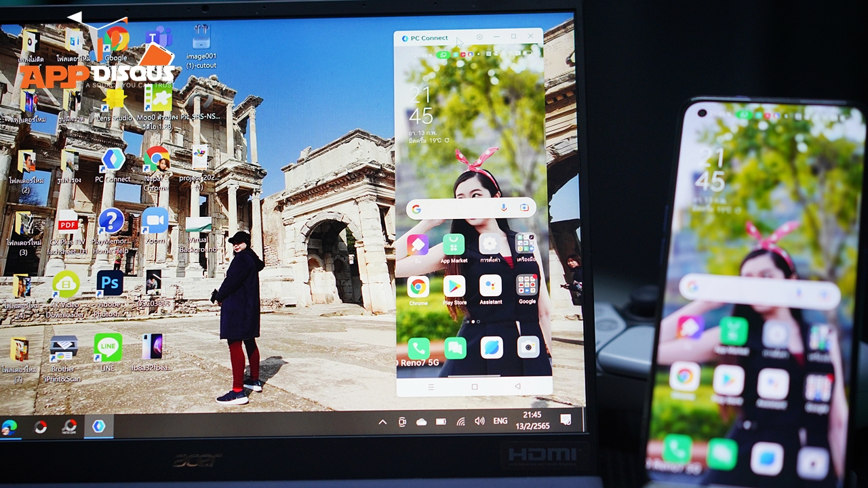Open Play Store on the mirrored phone

coord(454,290)
